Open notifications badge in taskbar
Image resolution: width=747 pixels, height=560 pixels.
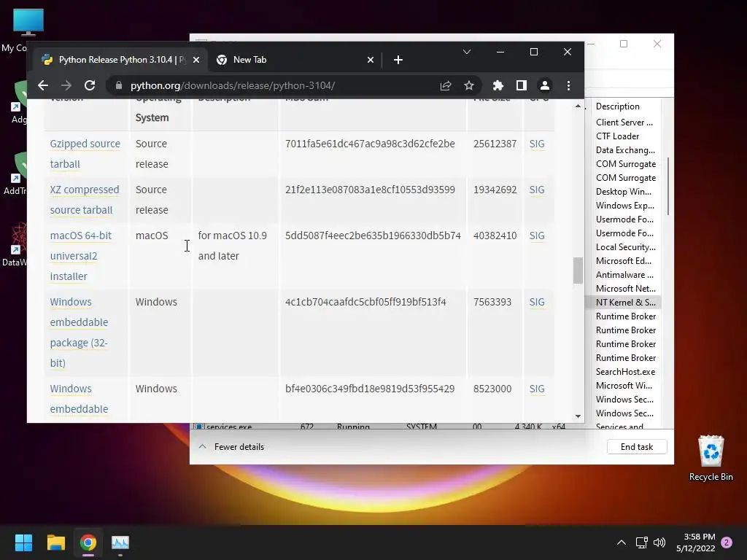[727, 542]
